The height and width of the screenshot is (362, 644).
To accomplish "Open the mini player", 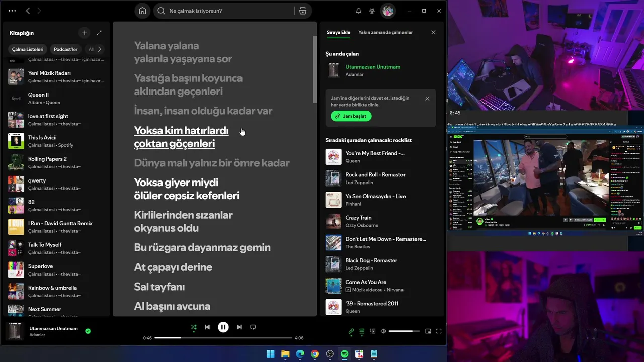I will point(428,331).
